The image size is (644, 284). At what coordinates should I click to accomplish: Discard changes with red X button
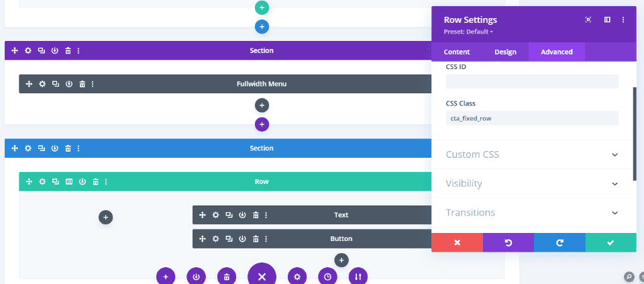click(457, 242)
